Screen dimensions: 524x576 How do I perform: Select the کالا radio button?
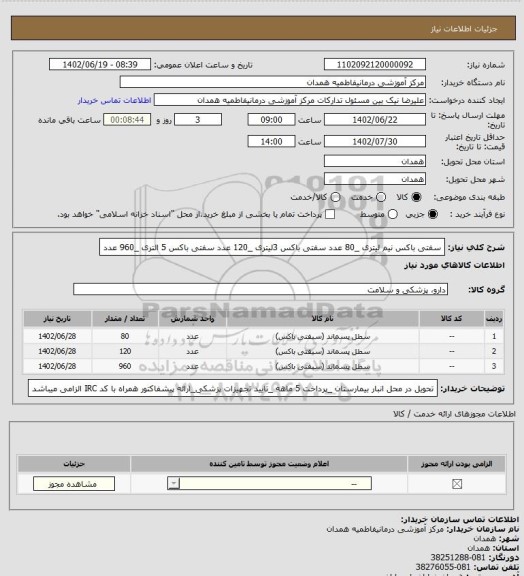(x=416, y=197)
